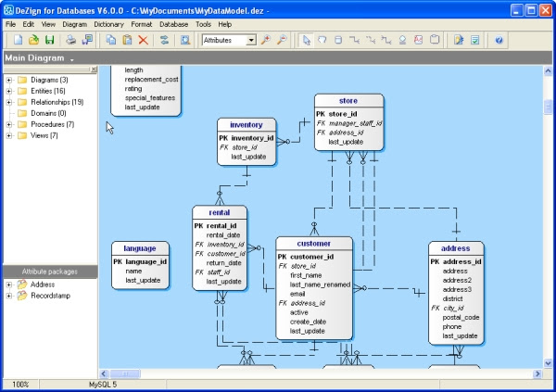
Task: Expand the Recordstamp attribute package
Action: 9,296
